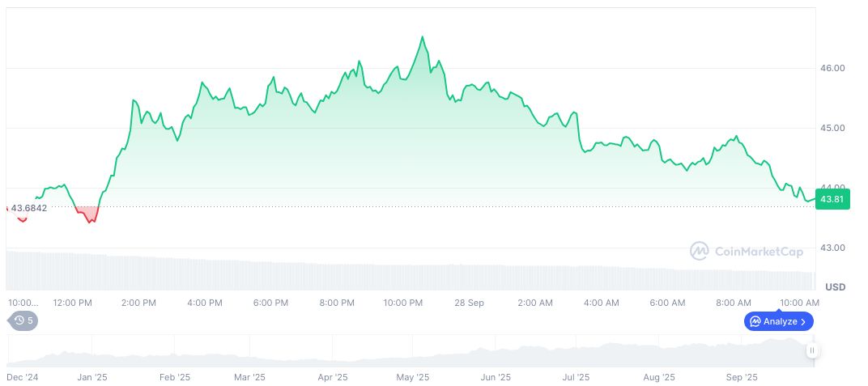The width and height of the screenshot is (868, 386).
Task: Click the 43.00 price axis label
Action: (x=832, y=248)
